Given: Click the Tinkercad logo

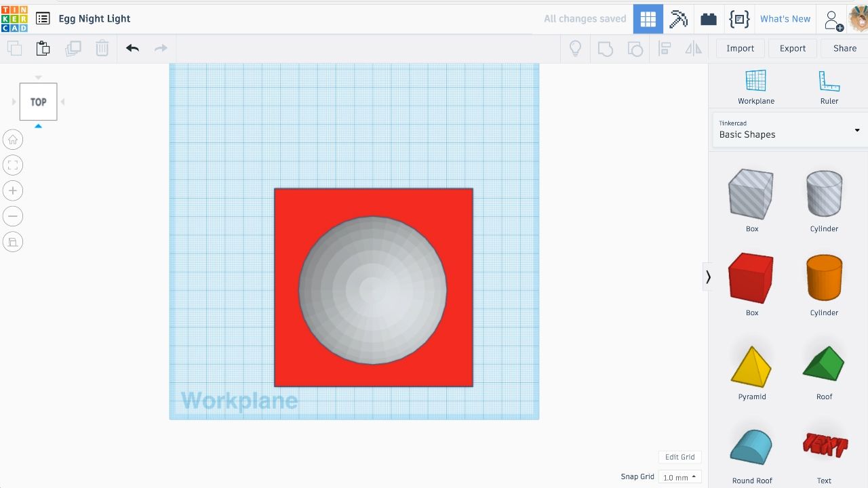Looking at the screenshot, I should [14, 19].
